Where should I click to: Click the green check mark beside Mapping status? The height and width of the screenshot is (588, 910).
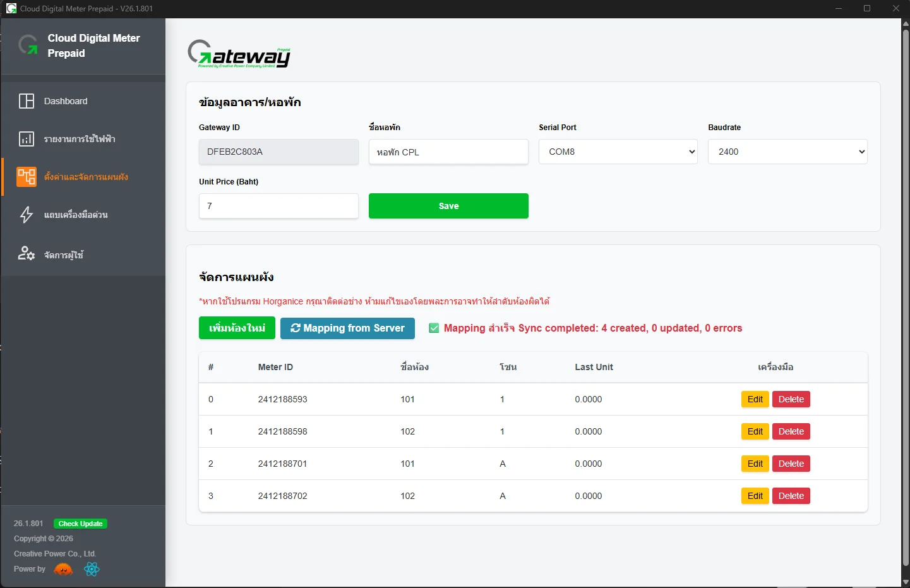coord(434,328)
